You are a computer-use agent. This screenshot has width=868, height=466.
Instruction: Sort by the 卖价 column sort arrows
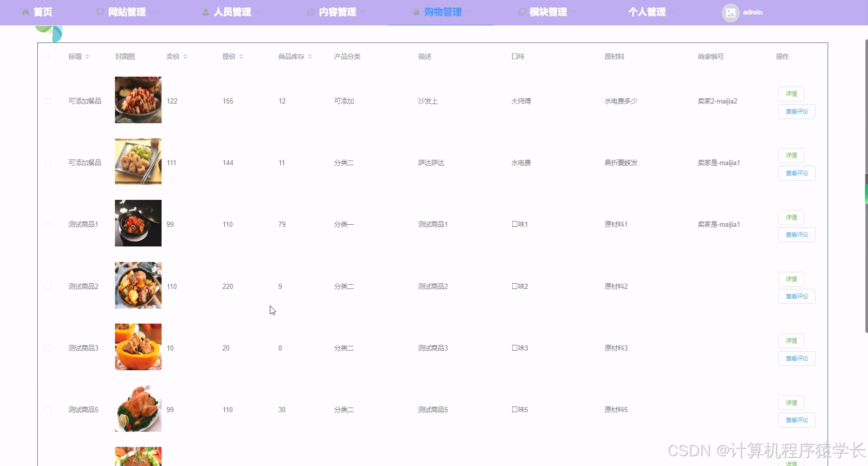coord(185,56)
